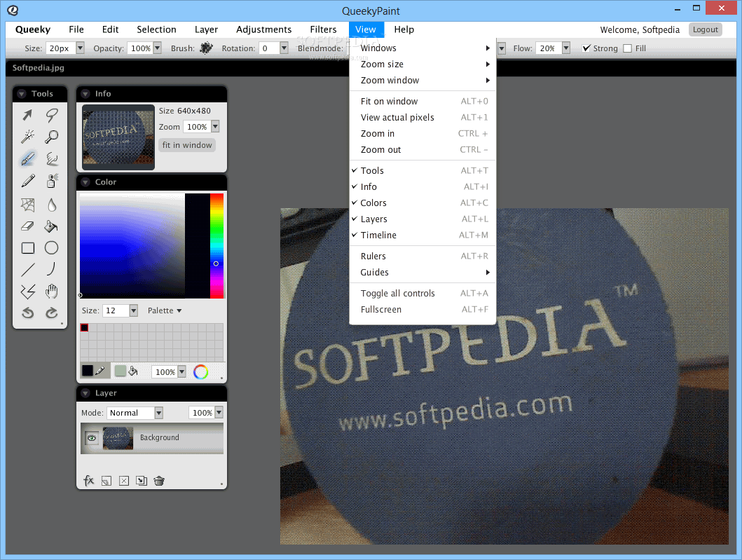Select the arrow move tool
The image size is (742, 560).
pos(27,114)
